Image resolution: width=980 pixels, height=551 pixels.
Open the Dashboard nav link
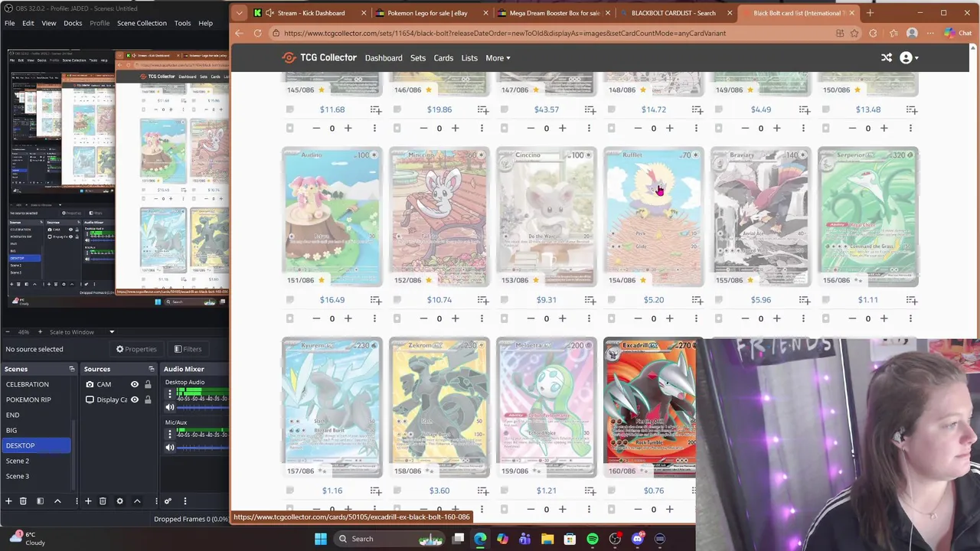click(384, 58)
